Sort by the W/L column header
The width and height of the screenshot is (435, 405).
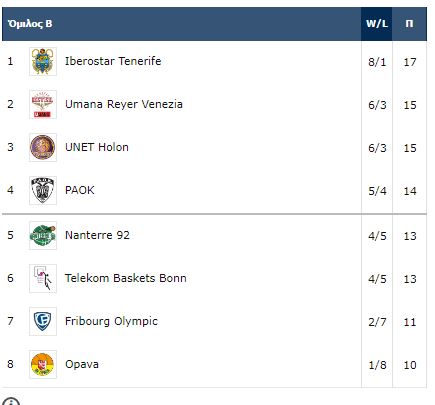click(x=377, y=24)
